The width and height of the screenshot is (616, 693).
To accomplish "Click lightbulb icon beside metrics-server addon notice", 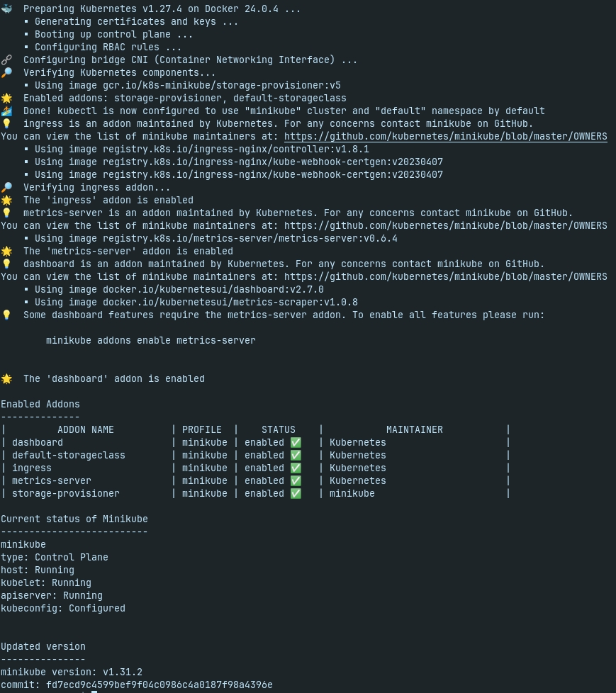I will [6, 213].
